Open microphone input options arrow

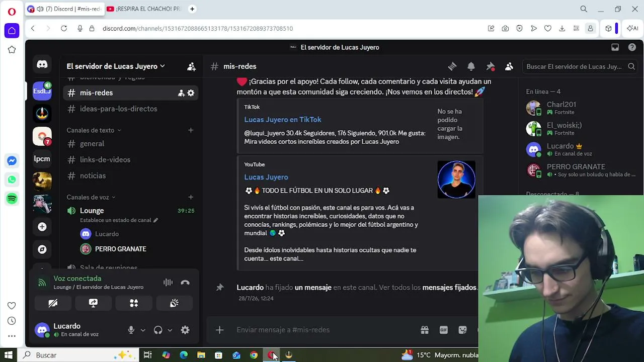(143, 330)
